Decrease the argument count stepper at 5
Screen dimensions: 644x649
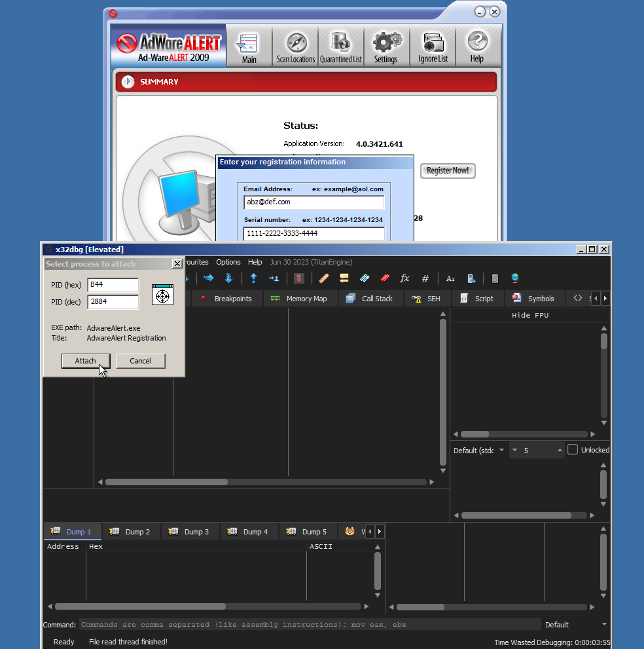click(514, 450)
